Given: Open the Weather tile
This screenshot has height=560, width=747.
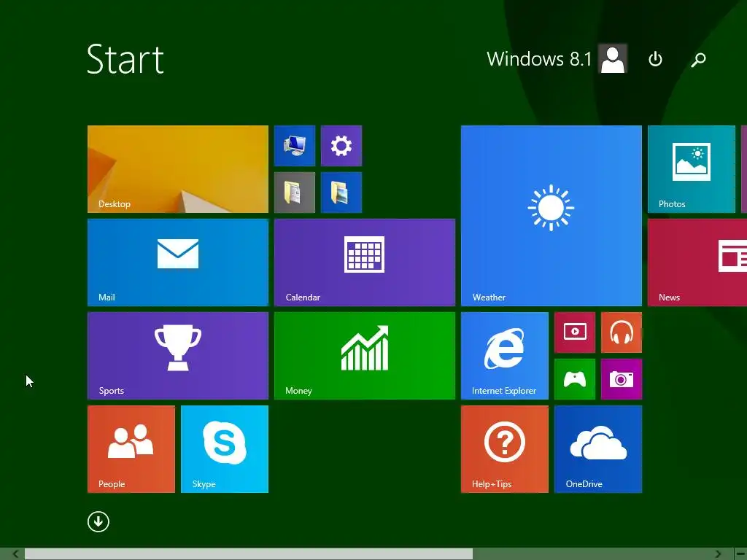Looking at the screenshot, I should [551, 216].
